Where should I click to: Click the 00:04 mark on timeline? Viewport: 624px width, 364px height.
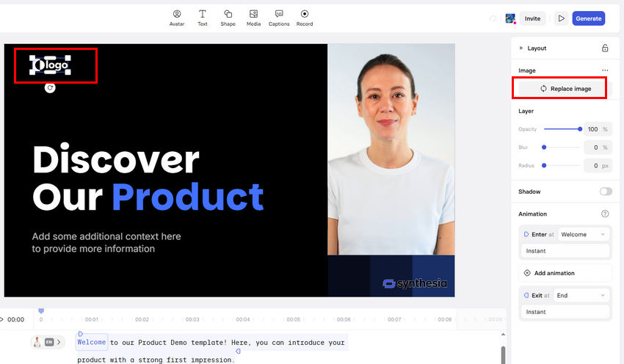point(243,319)
